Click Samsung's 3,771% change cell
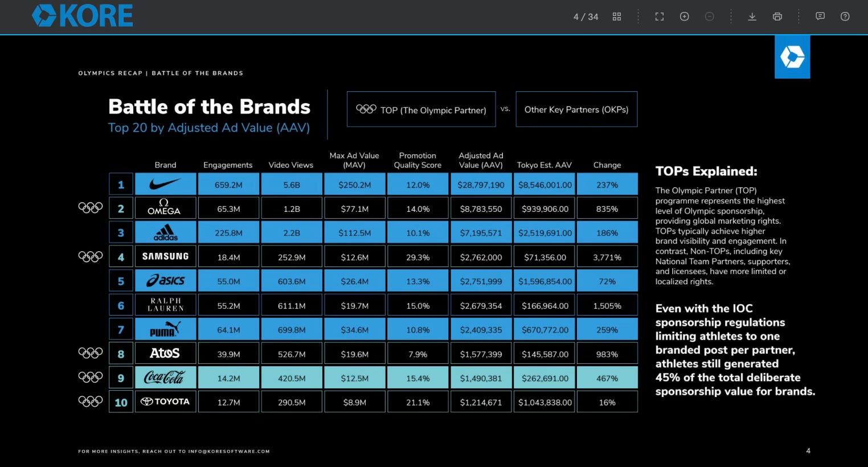 click(607, 257)
